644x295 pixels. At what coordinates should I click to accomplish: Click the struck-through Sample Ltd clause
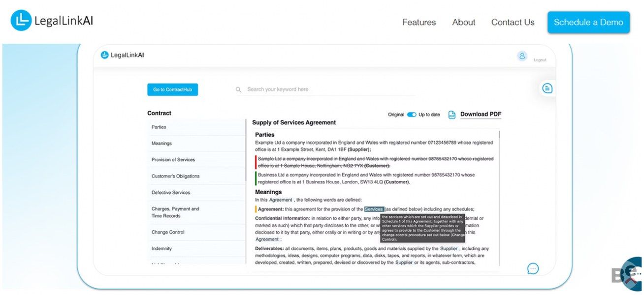(376, 162)
